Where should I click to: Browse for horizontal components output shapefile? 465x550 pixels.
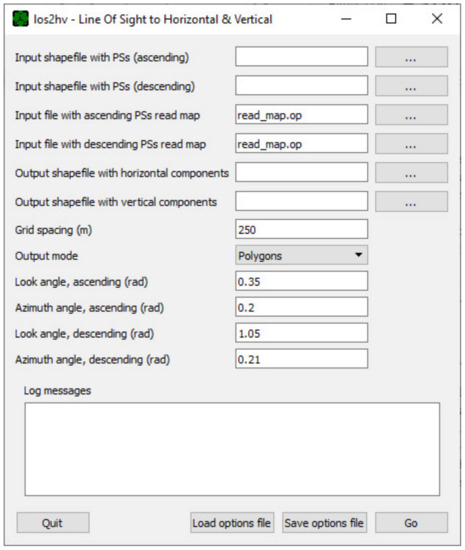411,172
